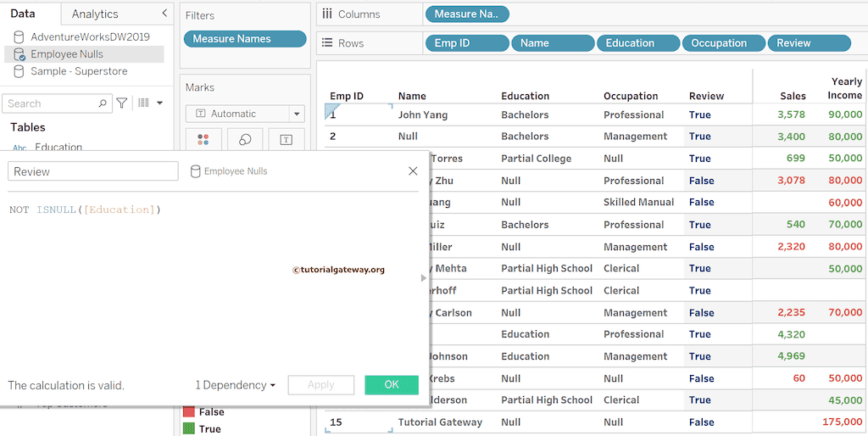868x436 pixels.
Task: Click the Apply button
Action: tap(320, 385)
